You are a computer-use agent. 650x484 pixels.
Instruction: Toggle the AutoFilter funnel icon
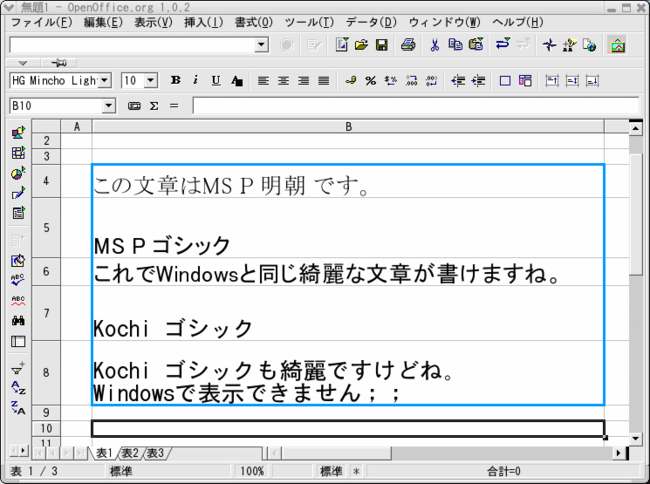tap(18, 367)
